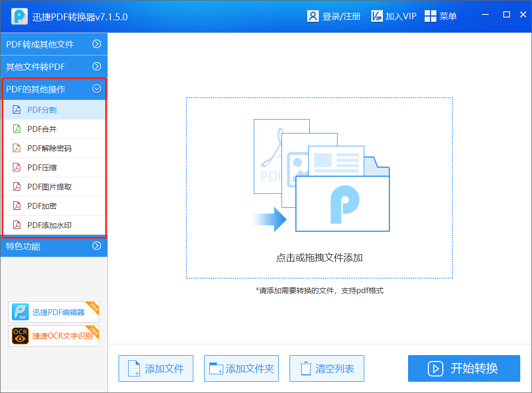
Task: Close the converter window
Action: click(x=523, y=14)
